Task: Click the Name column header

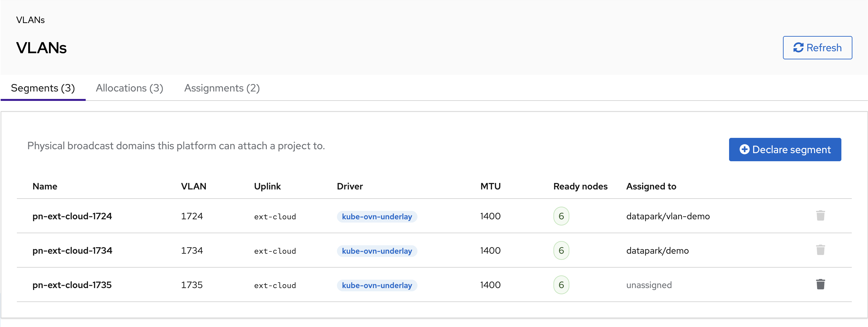Action: [45, 186]
